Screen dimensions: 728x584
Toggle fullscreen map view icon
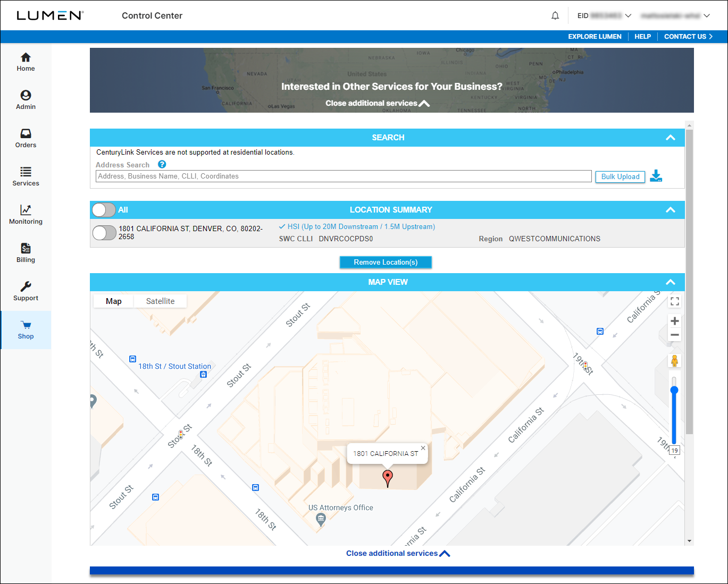675,301
